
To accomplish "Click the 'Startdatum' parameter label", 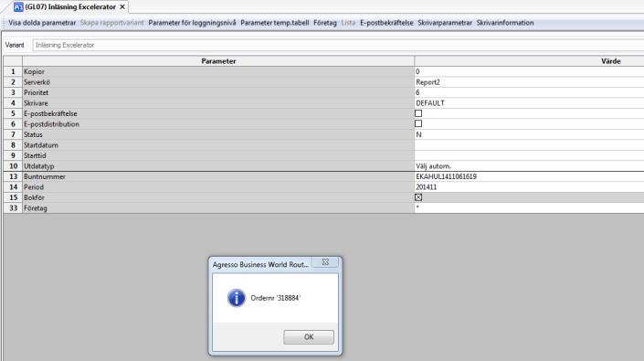I will [x=41, y=145].
